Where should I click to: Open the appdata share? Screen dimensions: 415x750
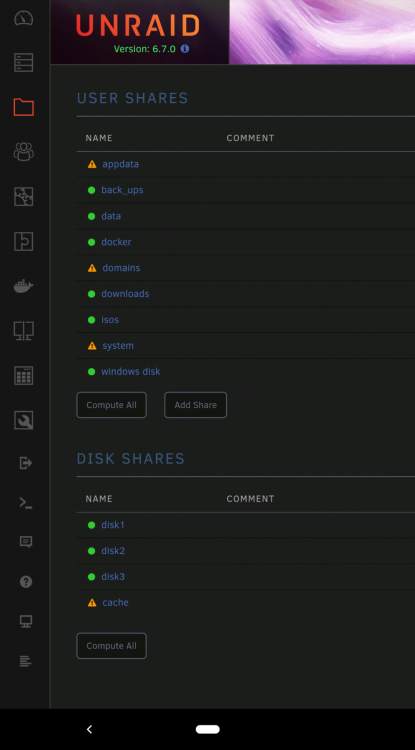tap(120, 164)
